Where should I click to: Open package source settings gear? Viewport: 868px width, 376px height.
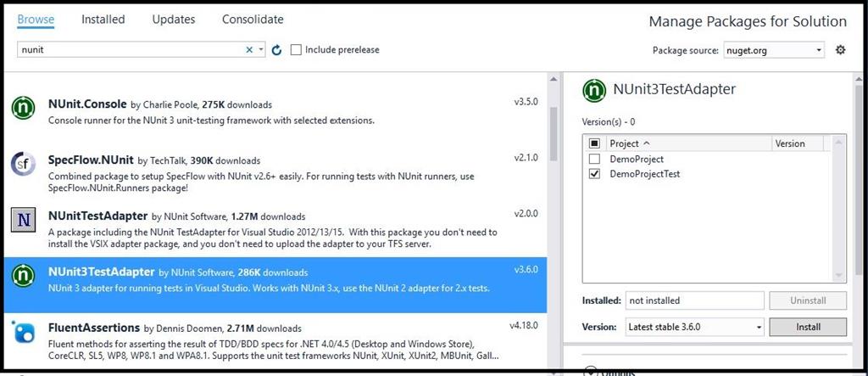click(840, 50)
